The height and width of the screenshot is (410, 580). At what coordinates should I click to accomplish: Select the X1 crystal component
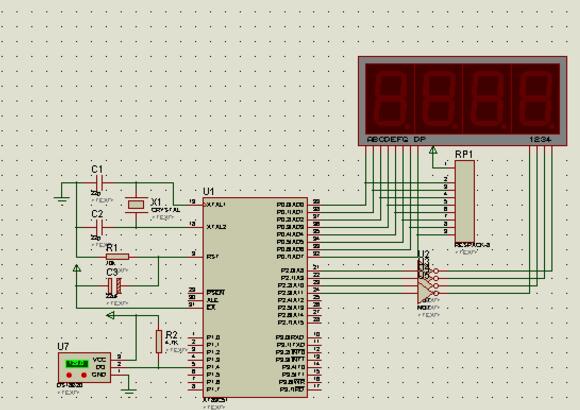[136, 204]
